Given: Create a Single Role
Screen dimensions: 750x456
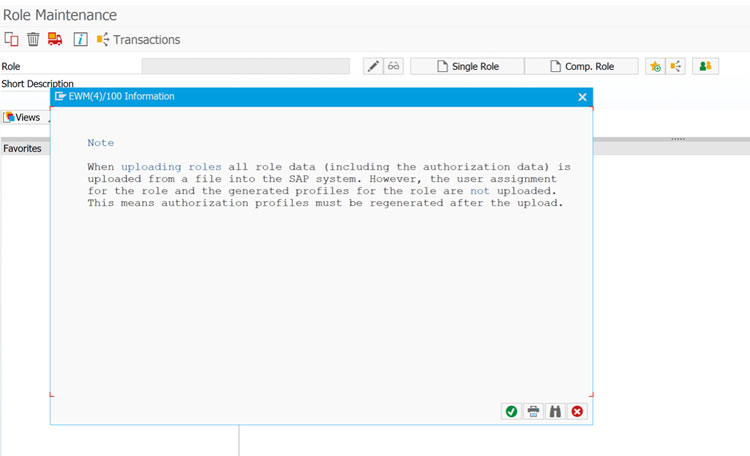Looking at the screenshot, I should tap(467, 66).
